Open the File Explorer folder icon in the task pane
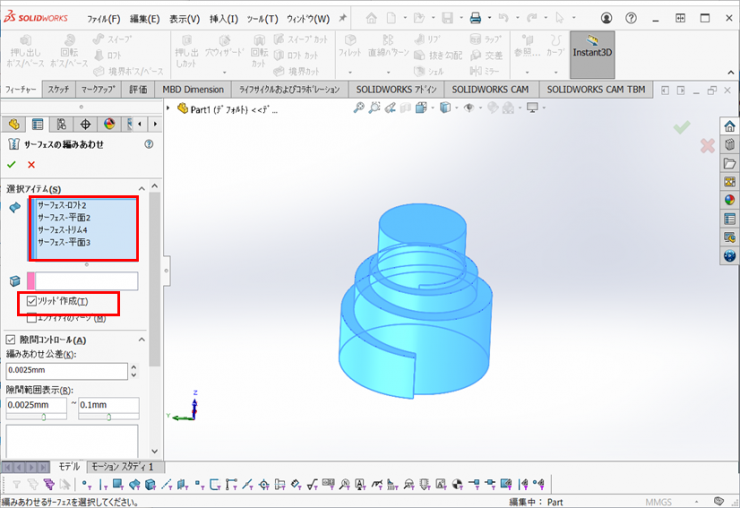Viewport: 740px width, 508px height. coord(730,163)
